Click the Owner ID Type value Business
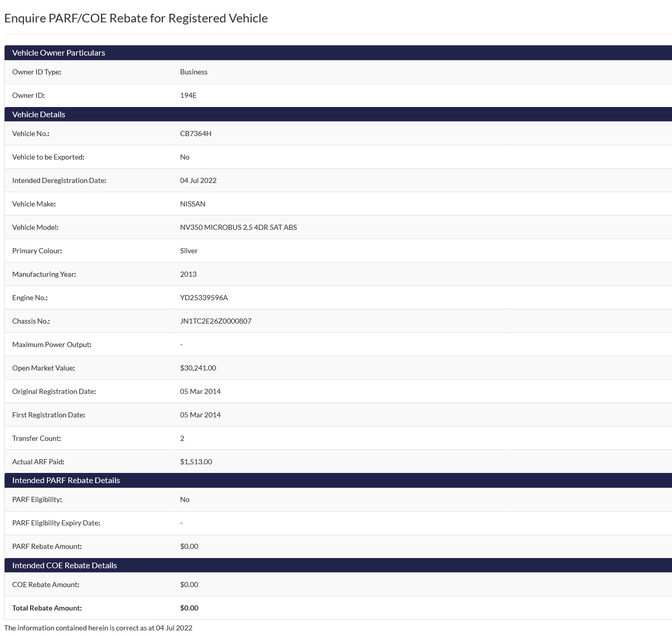Screen dimensions: 672x636 point(193,72)
